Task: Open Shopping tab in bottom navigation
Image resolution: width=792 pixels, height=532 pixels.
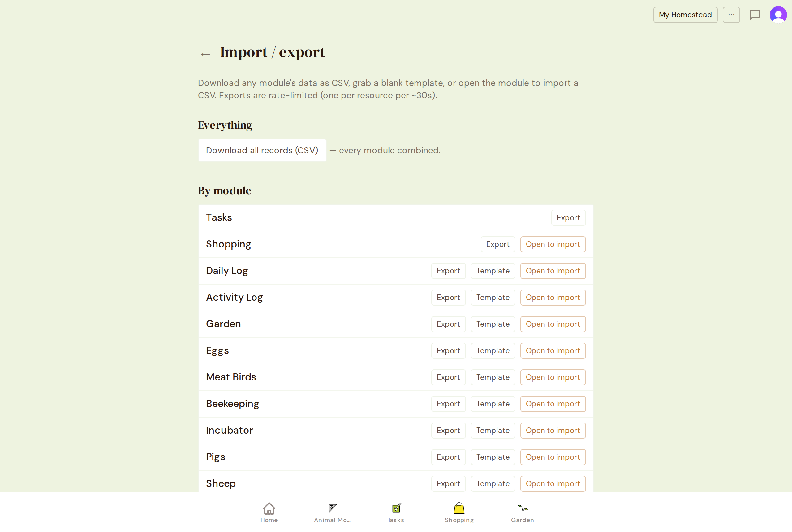Action: tap(459, 512)
